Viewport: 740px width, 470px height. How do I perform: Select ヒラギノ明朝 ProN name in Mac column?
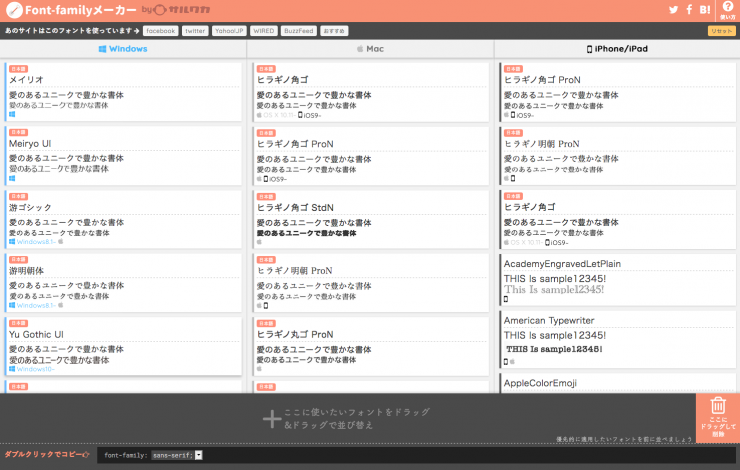[x=294, y=271]
